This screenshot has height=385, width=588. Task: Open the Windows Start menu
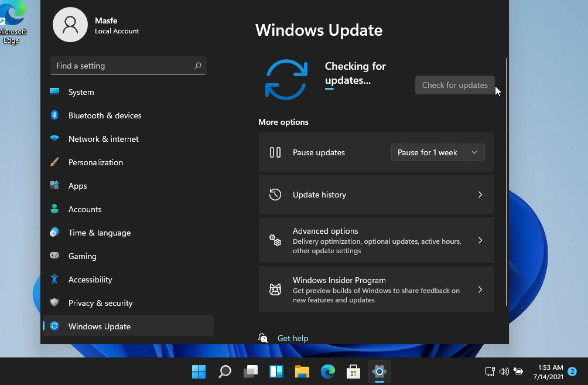click(x=199, y=372)
